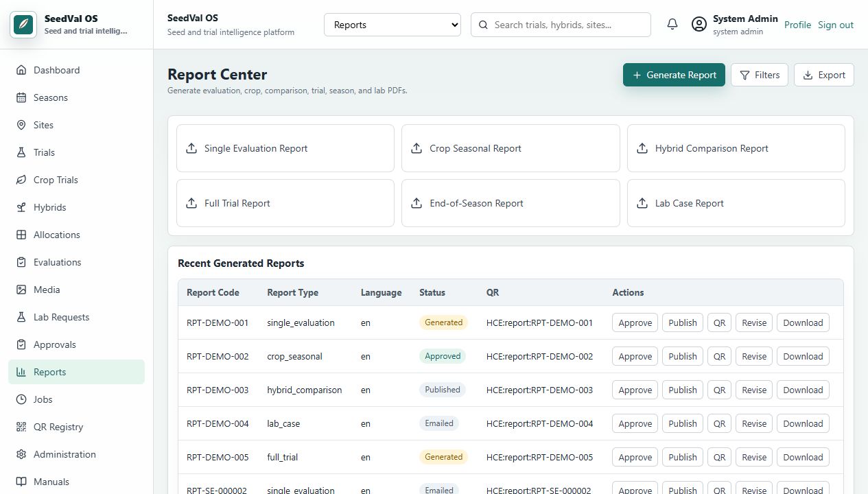Click the Export download icon
868x494 pixels.
[x=808, y=75]
